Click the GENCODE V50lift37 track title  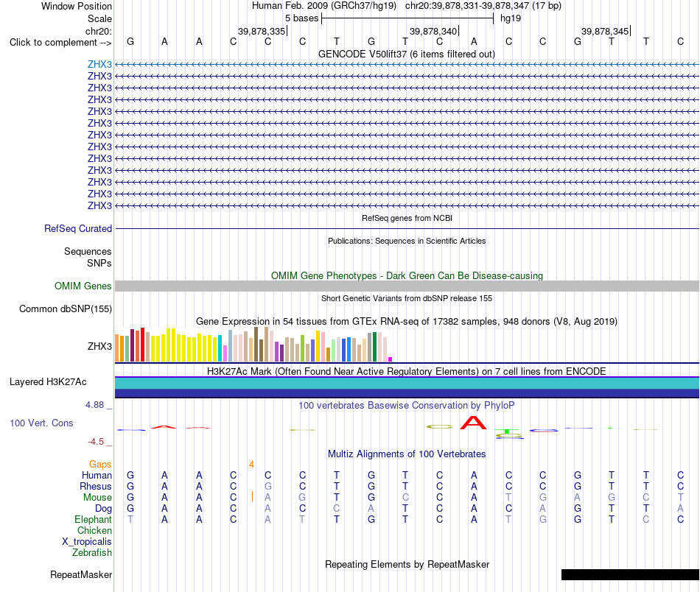click(x=407, y=54)
